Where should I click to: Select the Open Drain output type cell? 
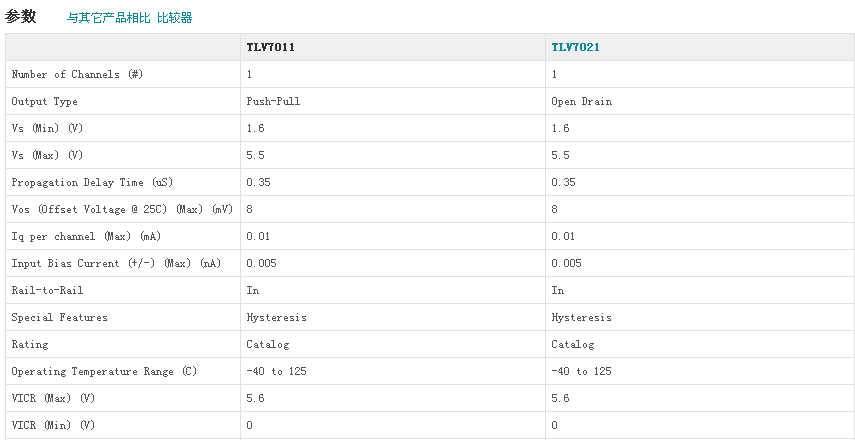coord(581,101)
